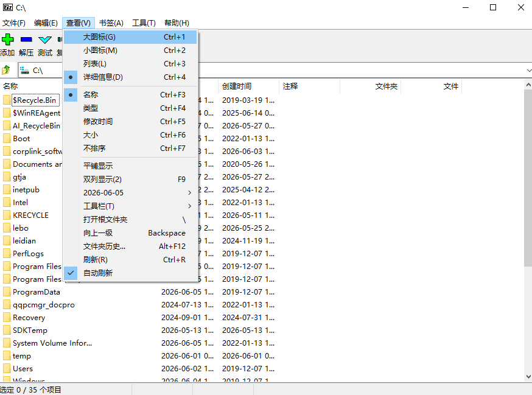
Task: Choose Open Root Folder (打开根文件夹)
Action: click(130, 220)
